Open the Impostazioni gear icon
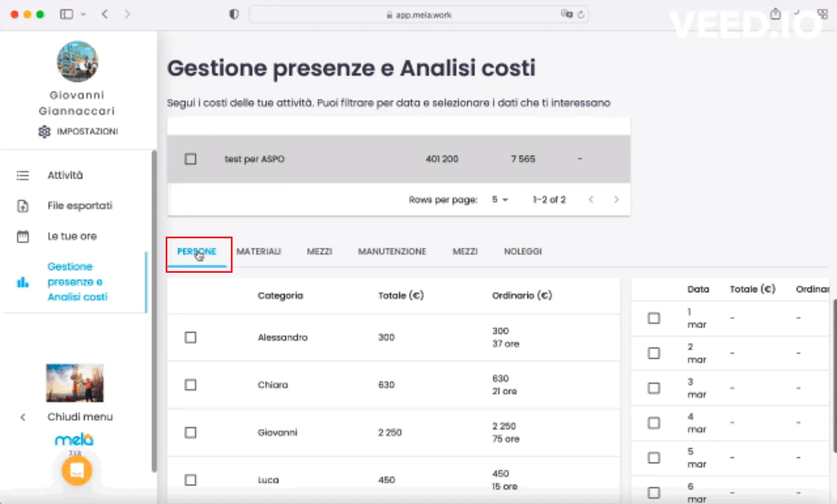Screen dimensions: 837x504 [x=44, y=132]
